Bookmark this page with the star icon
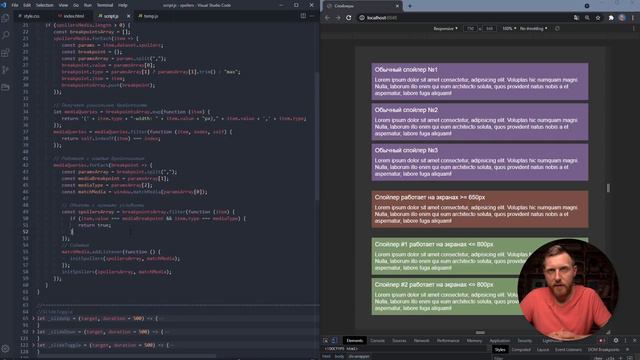 click(x=598, y=18)
